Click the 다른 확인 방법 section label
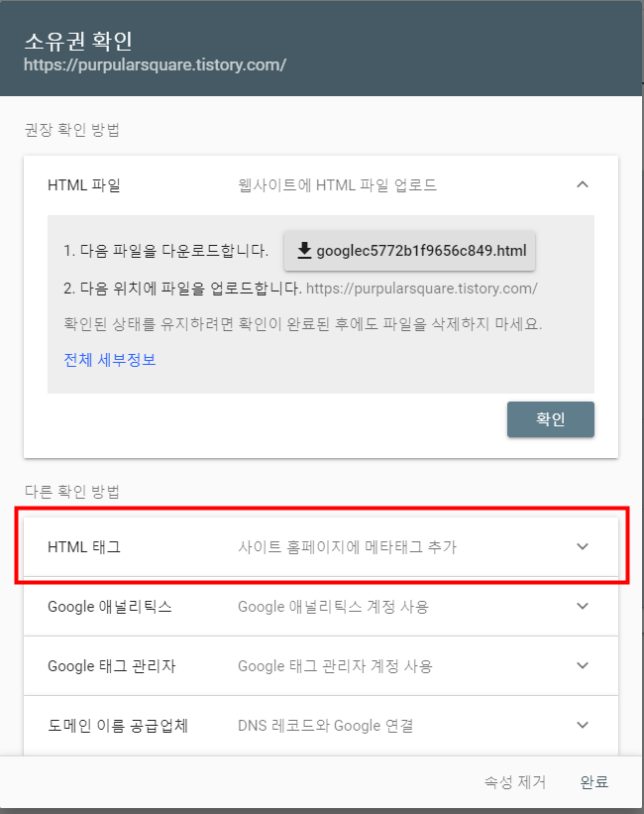The height and width of the screenshot is (814, 644). (72, 491)
